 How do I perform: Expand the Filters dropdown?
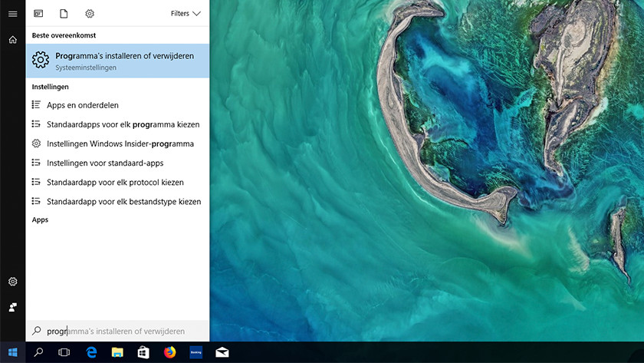coord(186,14)
